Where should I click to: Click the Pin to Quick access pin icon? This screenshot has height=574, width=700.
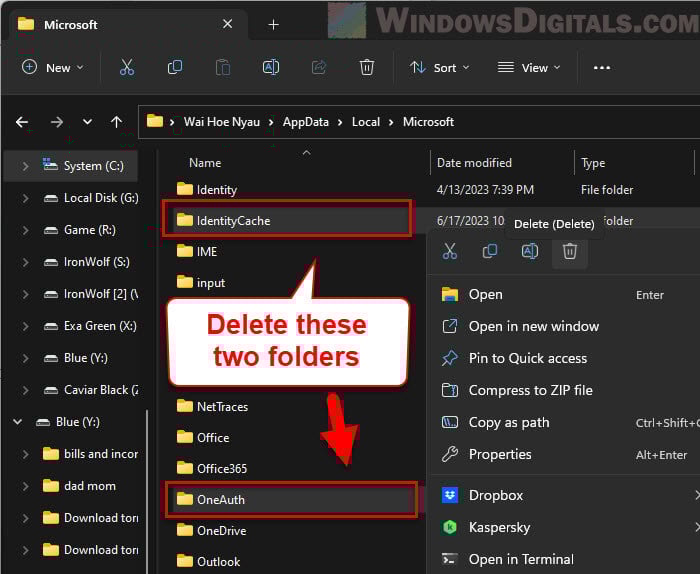[x=450, y=358]
